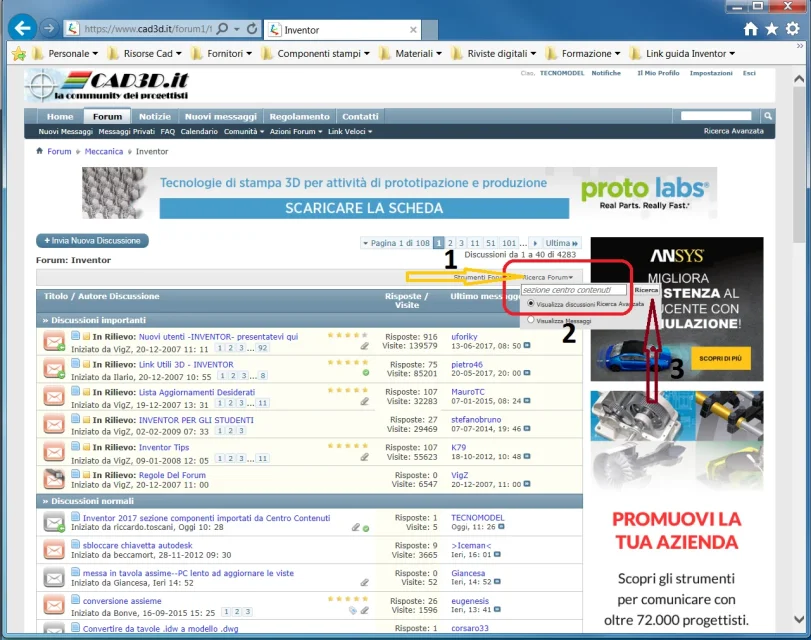Open browser tools gear icon
The width and height of the screenshot is (811, 640).
pos(793,29)
